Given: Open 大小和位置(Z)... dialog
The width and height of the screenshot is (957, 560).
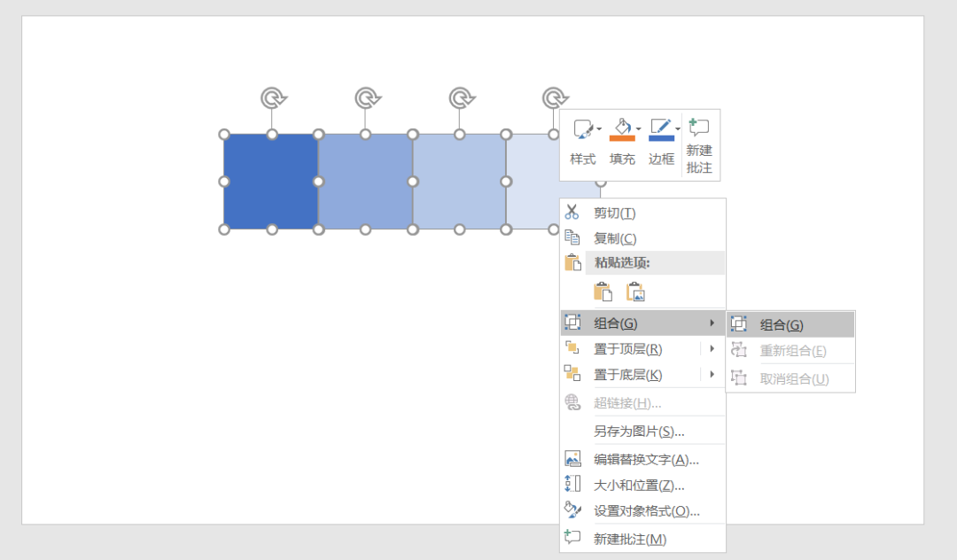Looking at the screenshot, I should point(642,485).
